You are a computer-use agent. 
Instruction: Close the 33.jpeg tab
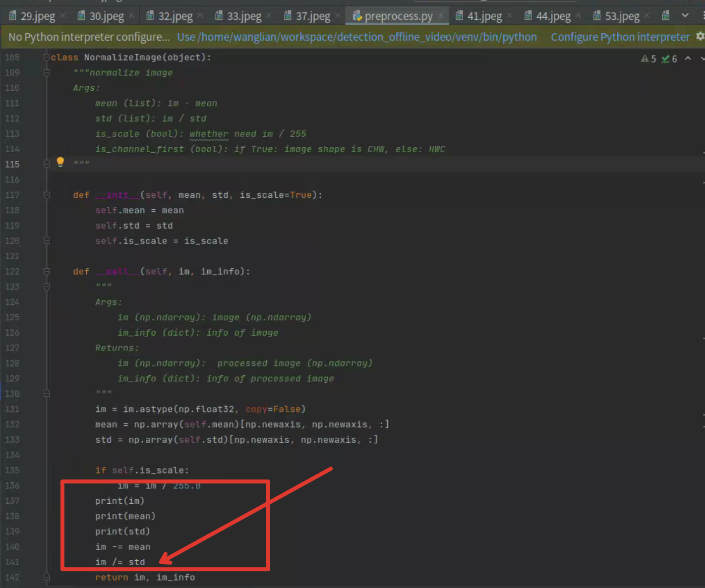tap(269, 16)
